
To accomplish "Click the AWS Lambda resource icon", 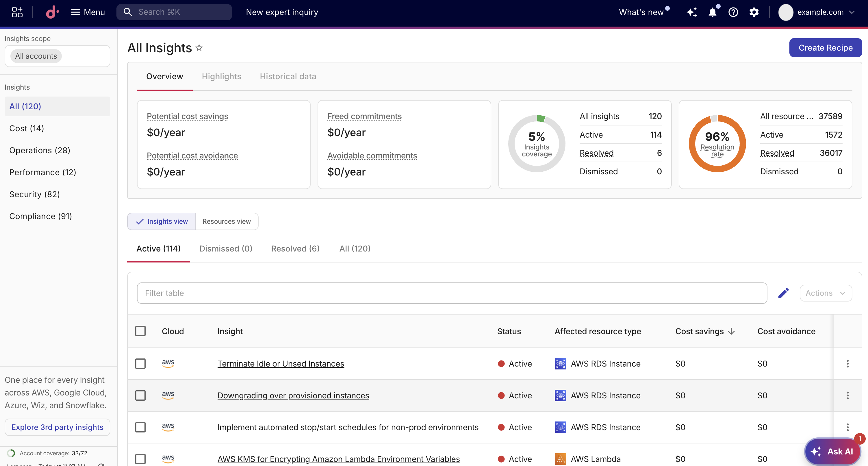I will point(560,459).
